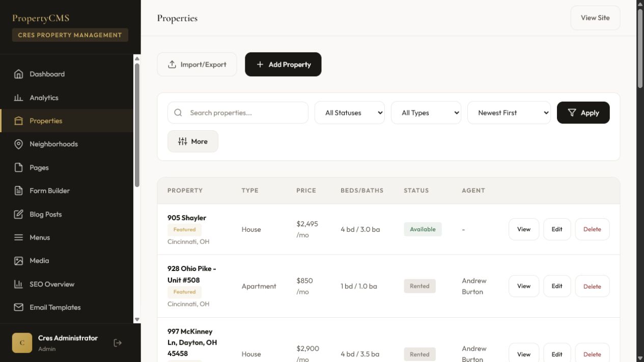This screenshot has width=644, height=362.
Task: Click the Media image icon
Action: 18,261
